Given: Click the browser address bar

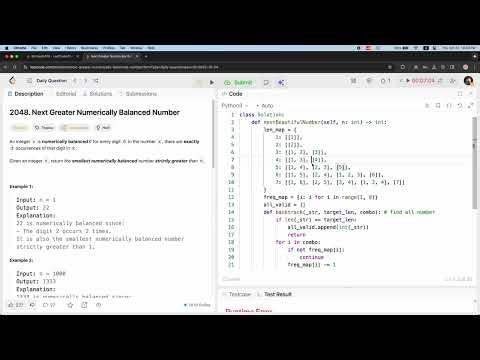Looking at the screenshot, I should point(207,67).
